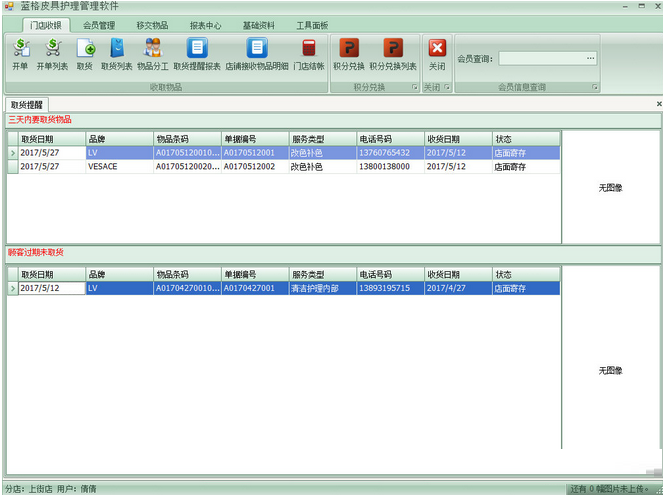This screenshot has height=495, width=663.
Task: Sort upper table by 服务类型 header
Action: pos(323,139)
